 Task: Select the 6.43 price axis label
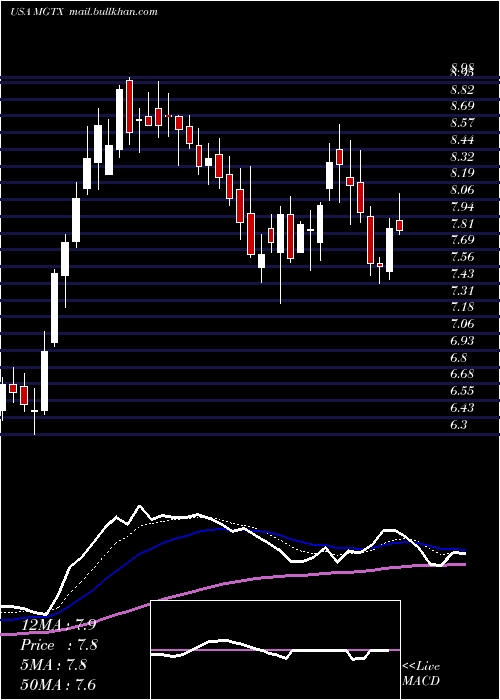coord(462,408)
